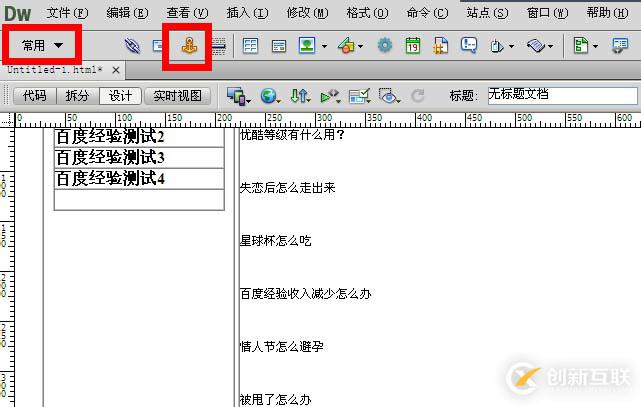Open the 修改(M) menu
The width and height of the screenshot is (641, 407).
point(307,13)
